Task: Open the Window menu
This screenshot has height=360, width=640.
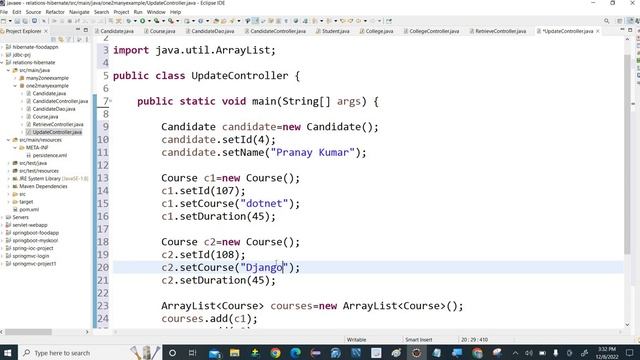Action: pos(156,12)
